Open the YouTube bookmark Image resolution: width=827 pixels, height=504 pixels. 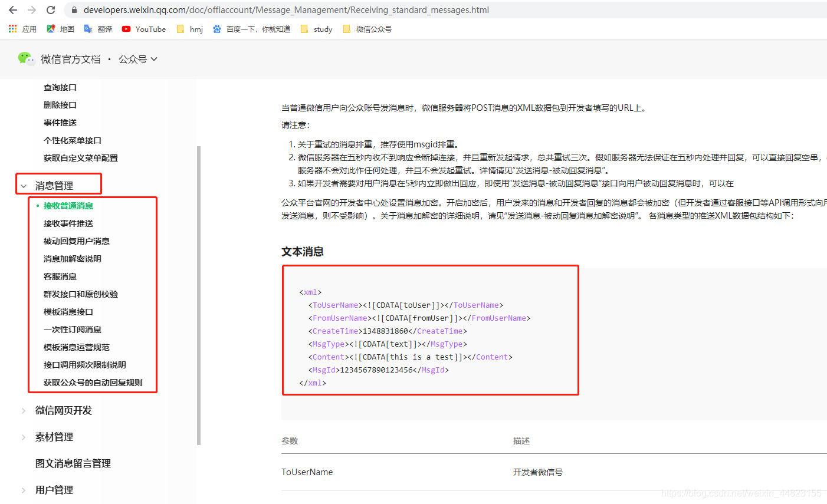[x=143, y=29]
